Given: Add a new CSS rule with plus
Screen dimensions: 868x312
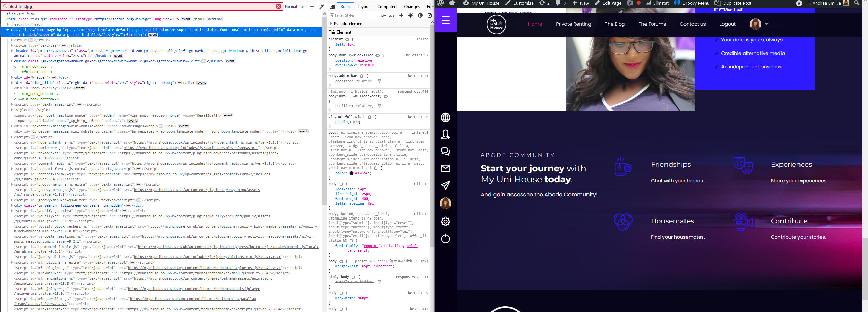Looking at the screenshot, I should pos(401,15).
